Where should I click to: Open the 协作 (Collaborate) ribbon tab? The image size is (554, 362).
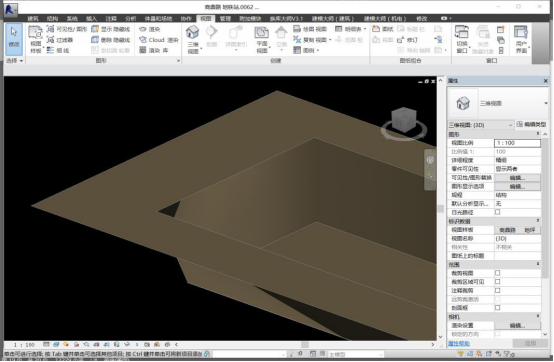coord(186,18)
